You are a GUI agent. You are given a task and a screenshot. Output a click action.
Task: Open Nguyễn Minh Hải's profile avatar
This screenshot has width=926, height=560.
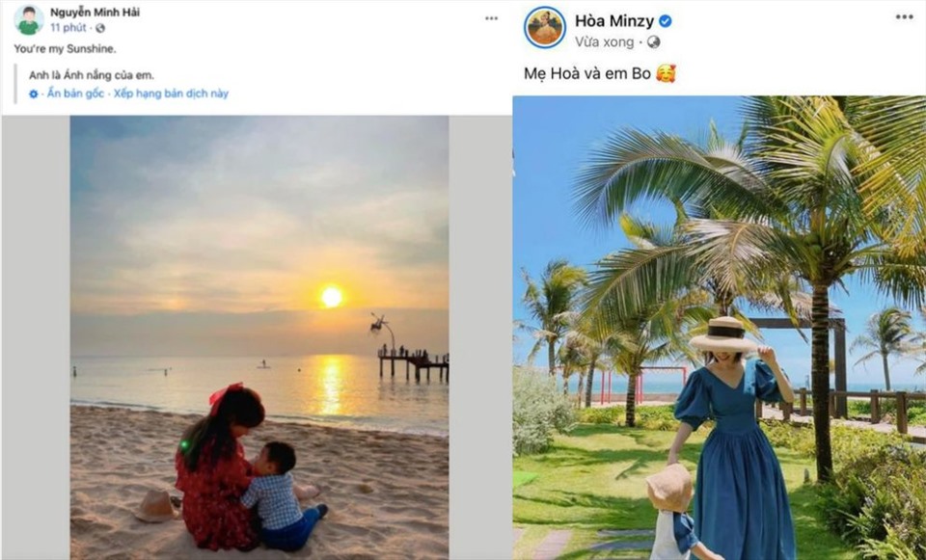[29, 19]
